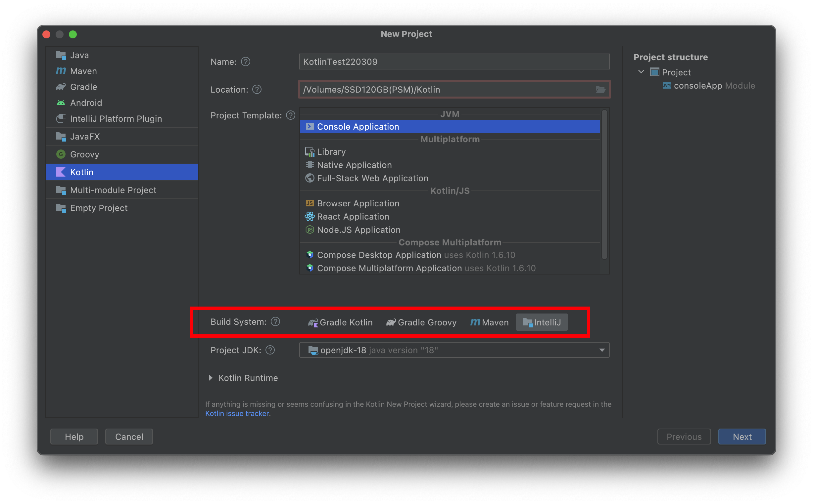
Task: Select Empty Project type
Action: coord(122,208)
